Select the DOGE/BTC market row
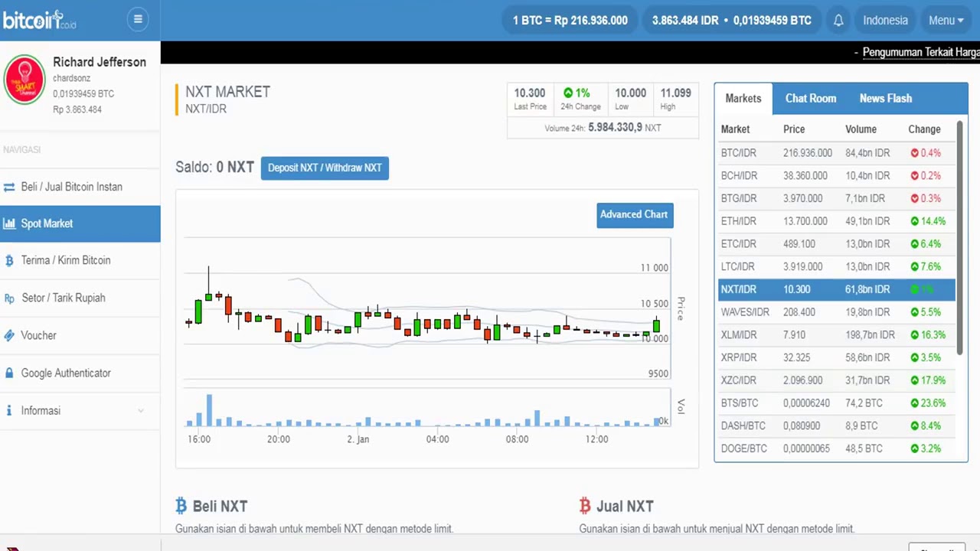This screenshot has height=551, width=980. click(x=837, y=448)
